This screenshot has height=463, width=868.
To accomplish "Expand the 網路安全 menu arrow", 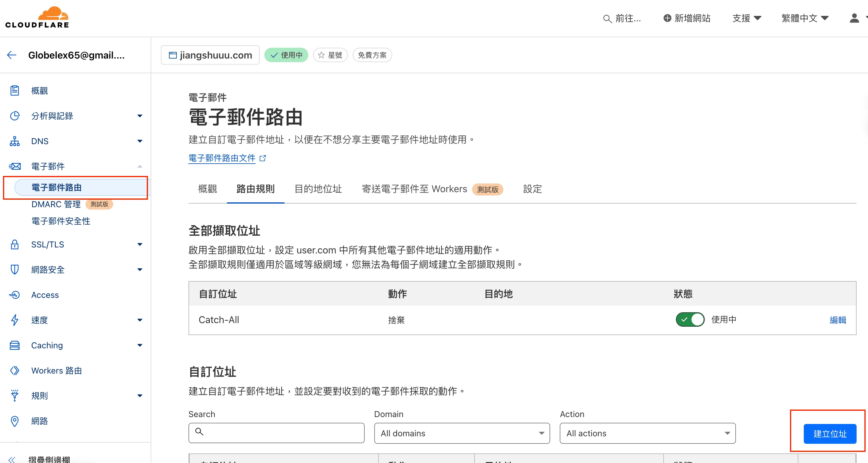I will (x=140, y=270).
